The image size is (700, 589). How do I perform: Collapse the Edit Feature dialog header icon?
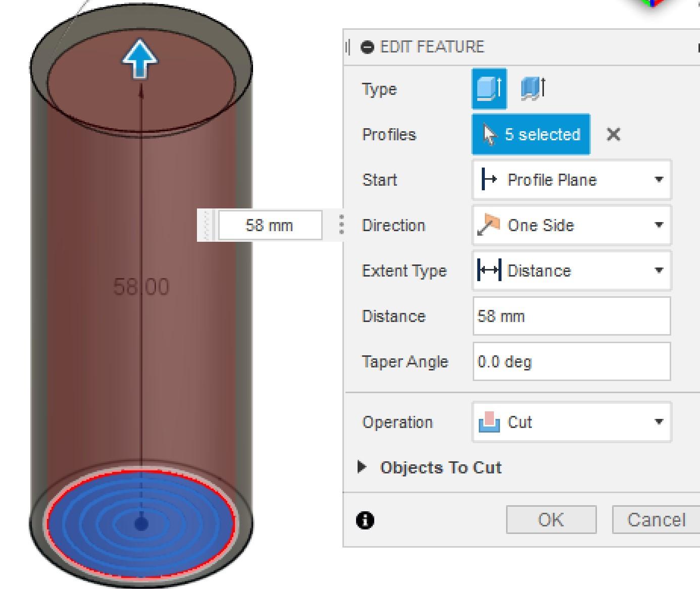coord(367,47)
